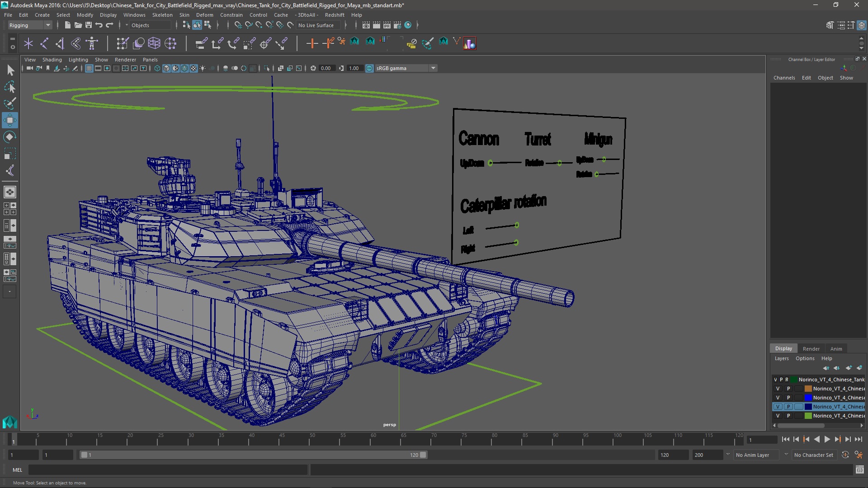Click Layers menu in Layer Editor

click(782, 358)
